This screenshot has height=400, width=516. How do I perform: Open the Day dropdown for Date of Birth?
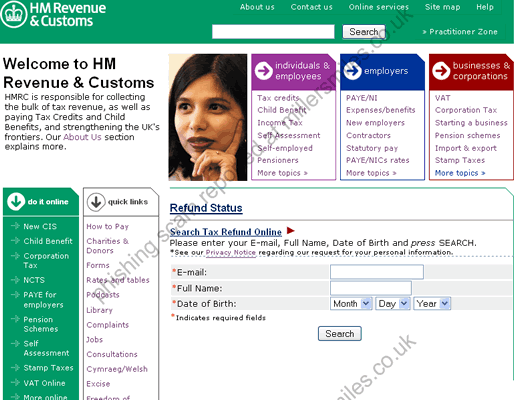[x=392, y=304]
